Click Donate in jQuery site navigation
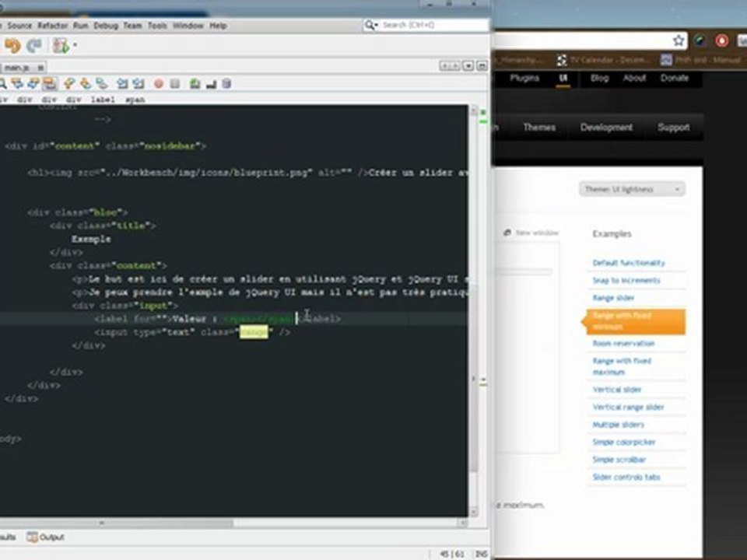The height and width of the screenshot is (560, 747). (674, 78)
